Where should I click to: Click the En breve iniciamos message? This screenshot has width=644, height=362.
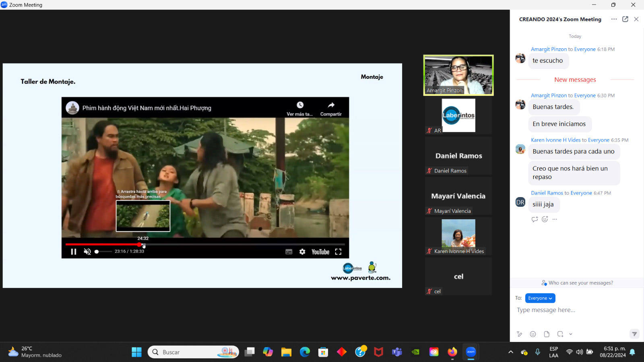pyautogui.click(x=559, y=124)
